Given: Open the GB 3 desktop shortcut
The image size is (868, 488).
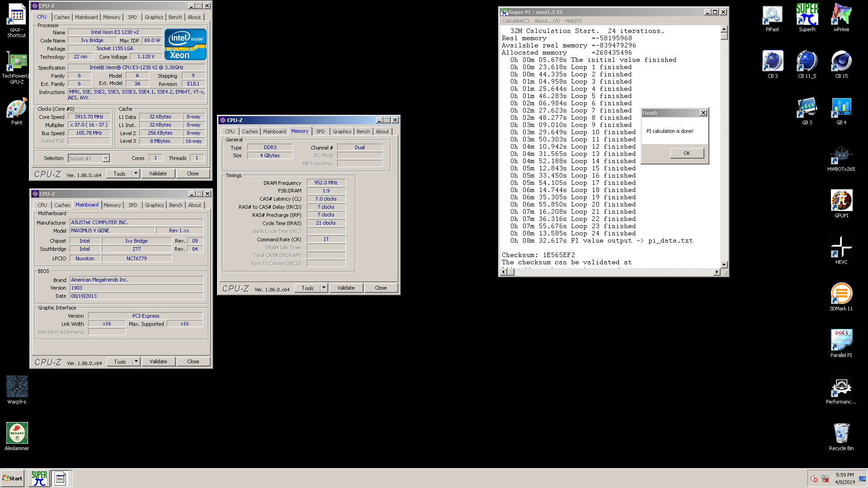Looking at the screenshot, I should click(807, 112).
